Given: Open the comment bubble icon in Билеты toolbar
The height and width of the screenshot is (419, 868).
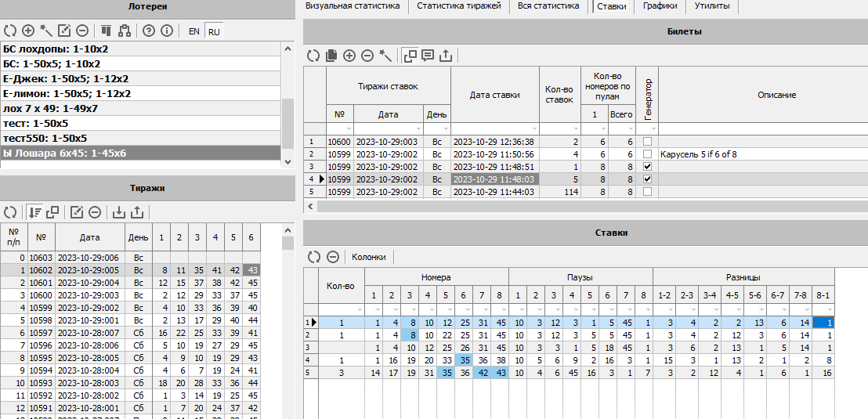Looking at the screenshot, I should click(x=428, y=56).
